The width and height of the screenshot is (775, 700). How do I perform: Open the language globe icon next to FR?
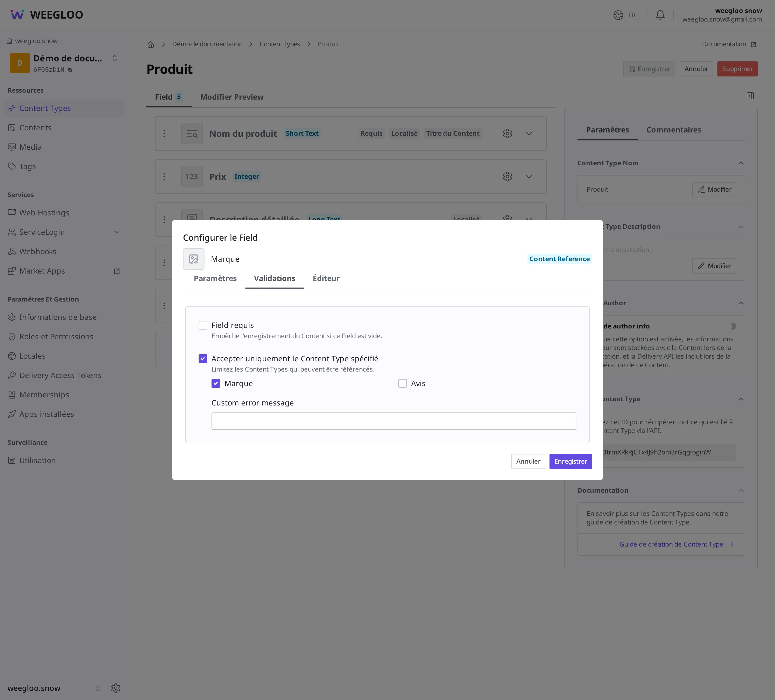(618, 15)
